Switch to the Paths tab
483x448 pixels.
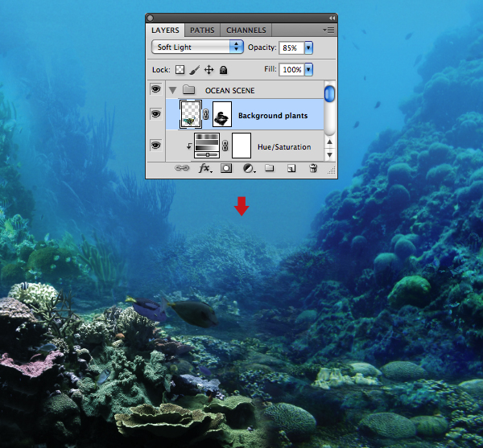coord(202,30)
